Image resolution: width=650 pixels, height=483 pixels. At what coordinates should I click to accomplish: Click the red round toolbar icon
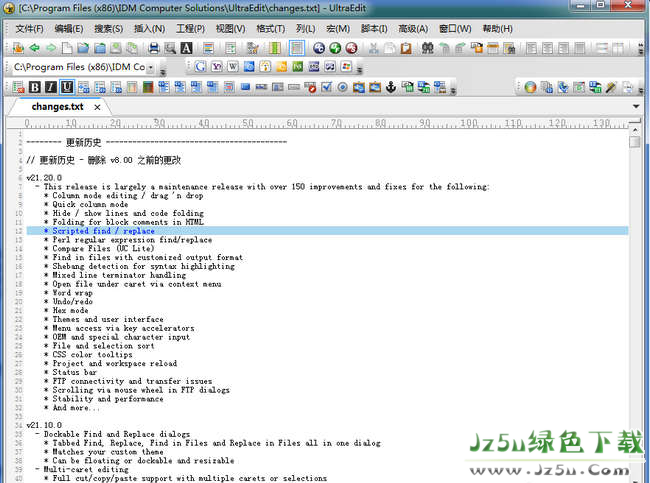(x=352, y=48)
